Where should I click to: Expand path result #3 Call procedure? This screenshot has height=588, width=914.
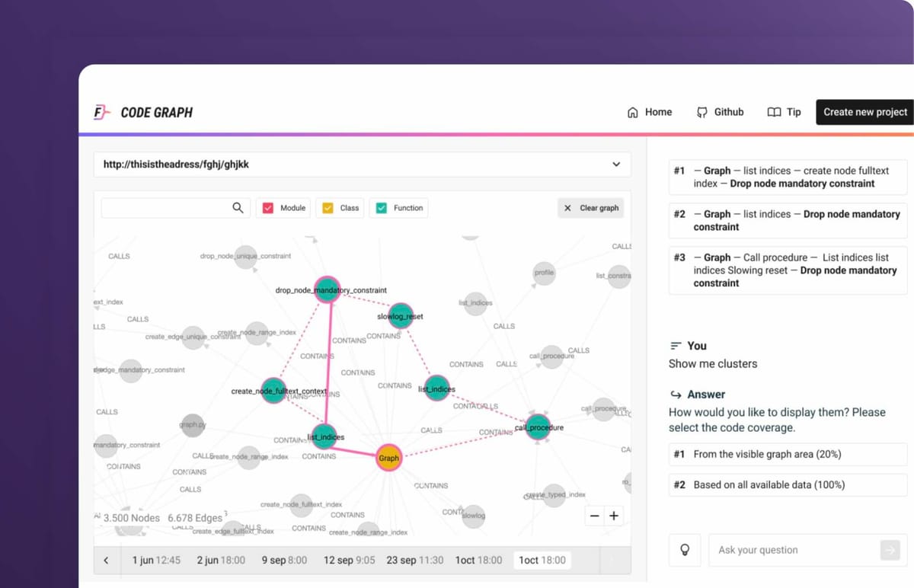point(788,270)
